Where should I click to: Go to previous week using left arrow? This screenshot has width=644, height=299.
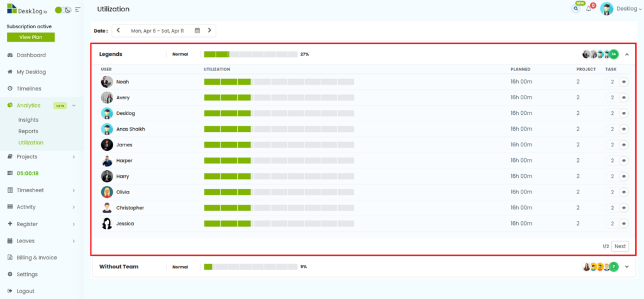tap(118, 30)
